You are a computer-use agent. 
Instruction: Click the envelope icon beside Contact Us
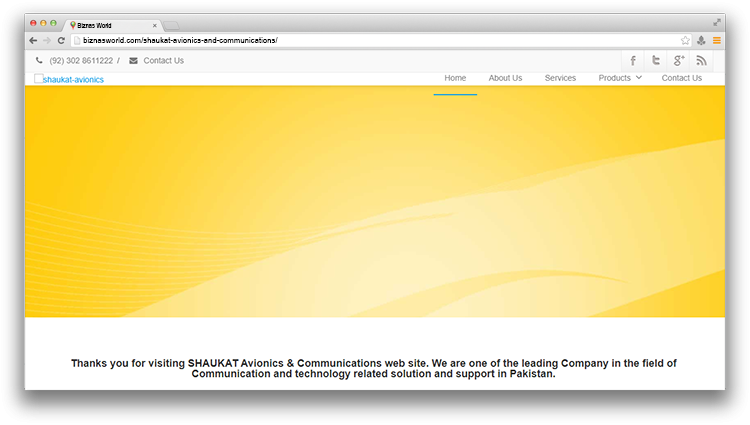[x=133, y=61]
